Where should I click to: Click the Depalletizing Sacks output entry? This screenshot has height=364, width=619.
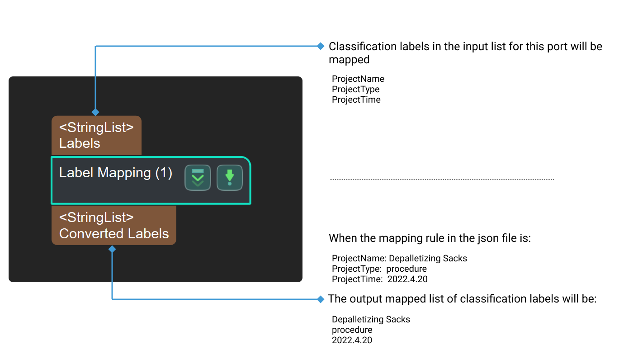pos(371,319)
